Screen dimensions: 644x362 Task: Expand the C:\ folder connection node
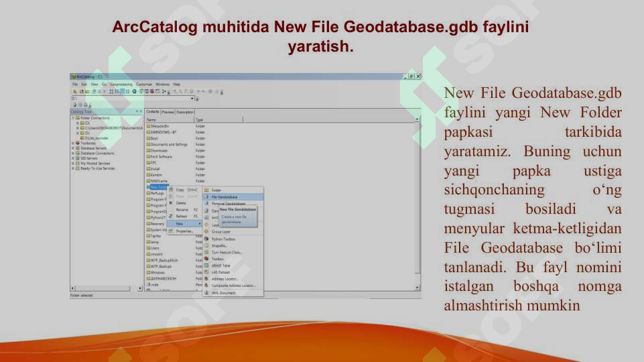(77, 123)
